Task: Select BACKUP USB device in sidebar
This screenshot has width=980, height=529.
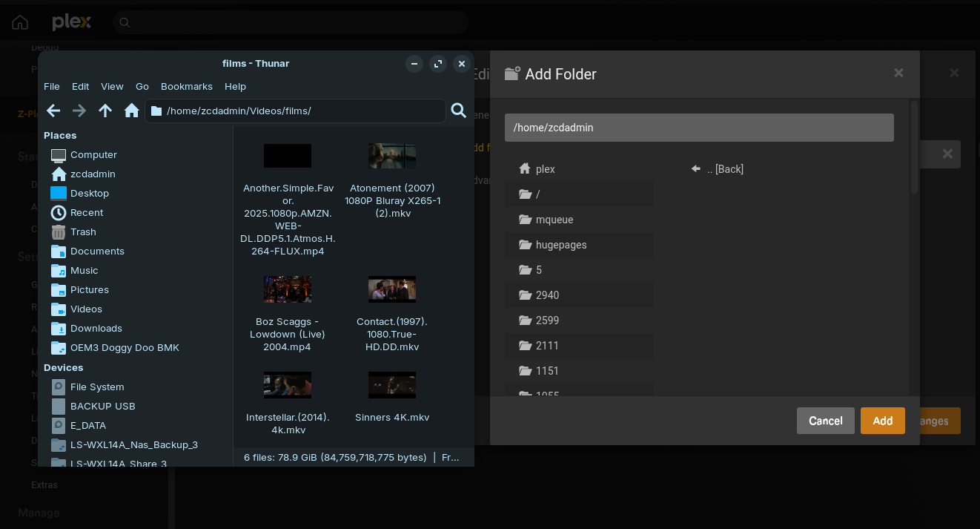Action: 102,406
